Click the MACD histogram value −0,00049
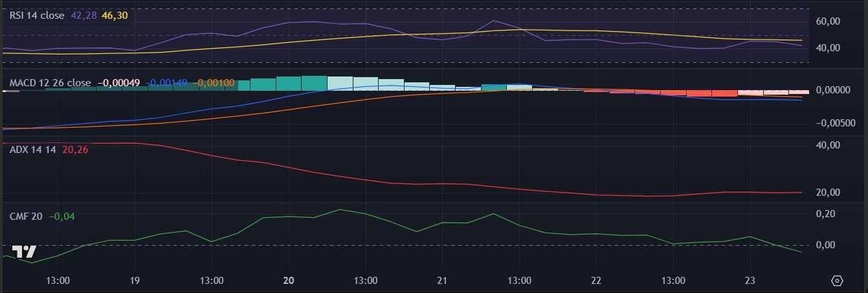 (118, 83)
